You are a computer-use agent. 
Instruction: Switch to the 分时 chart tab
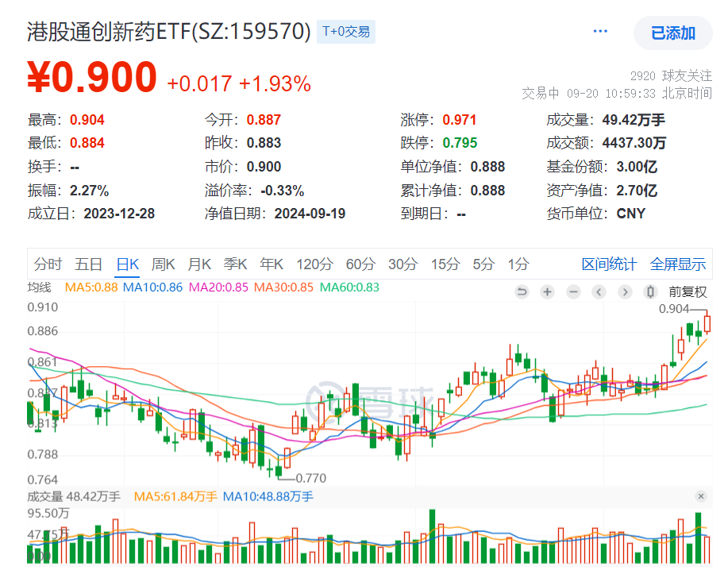(48, 264)
